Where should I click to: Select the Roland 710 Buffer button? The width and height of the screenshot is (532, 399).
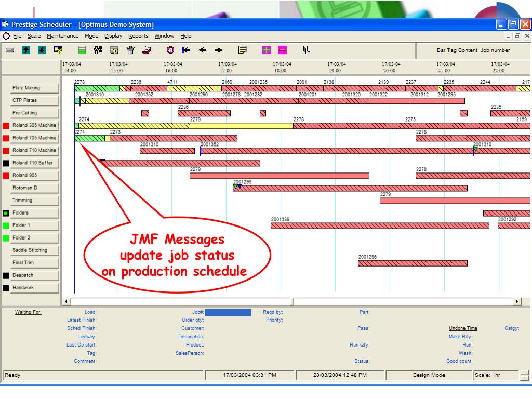(35, 163)
